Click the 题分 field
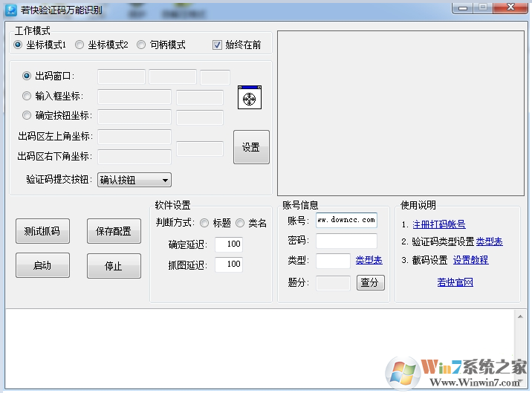The width and height of the screenshot is (532, 393). [x=333, y=283]
